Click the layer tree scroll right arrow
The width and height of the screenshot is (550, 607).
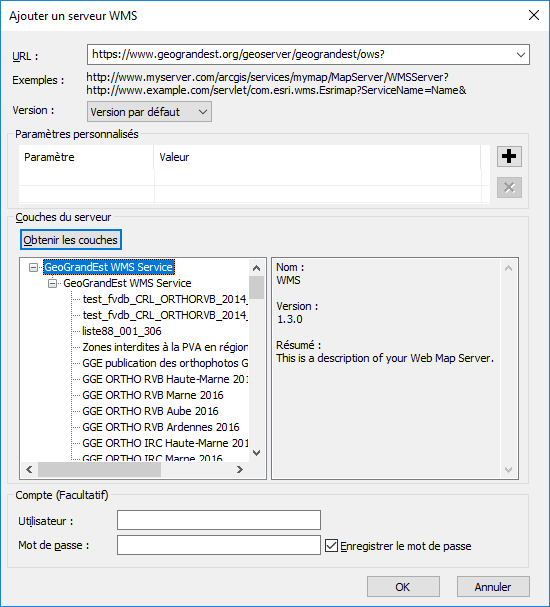pyautogui.click(x=240, y=470)
